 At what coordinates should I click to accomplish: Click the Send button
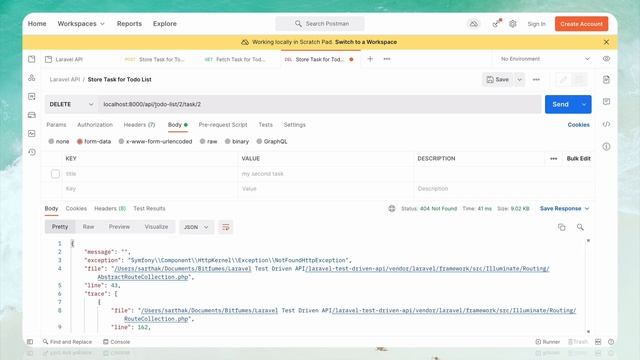(561, 104)
